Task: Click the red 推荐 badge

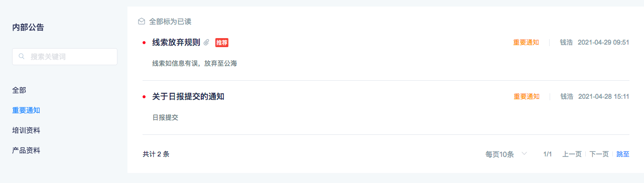Action: coord(222,43)
